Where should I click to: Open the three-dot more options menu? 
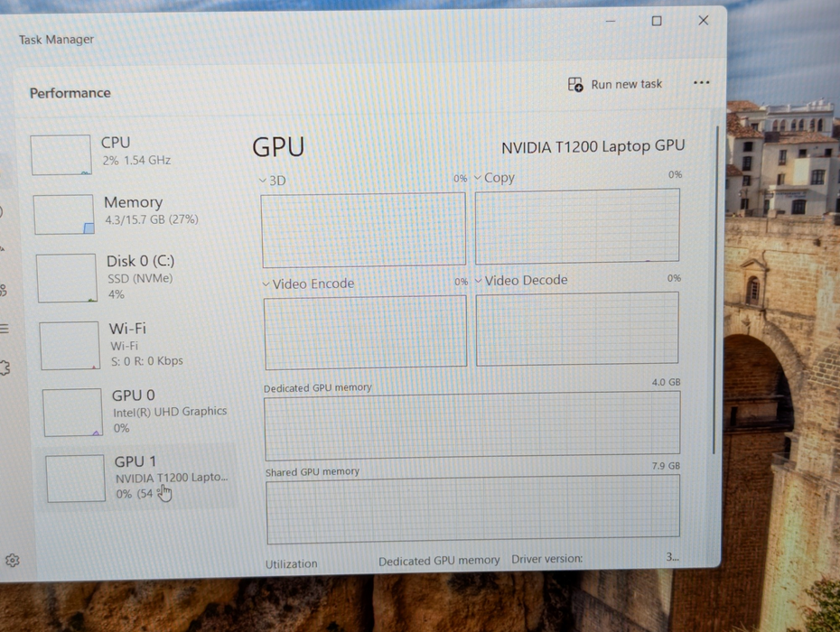(x=701, y=82)
